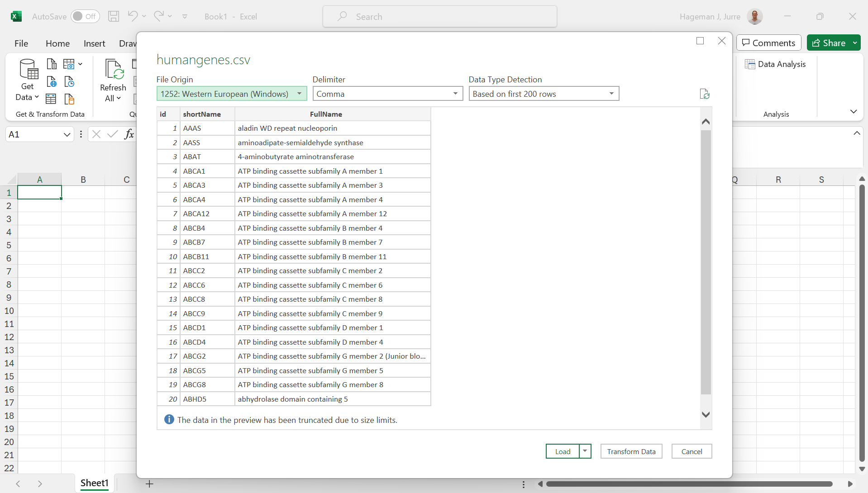The height and width of the screenshot is (493, 868).
Task: Click the Insert Function fx icon
Action: coord(129,134)
